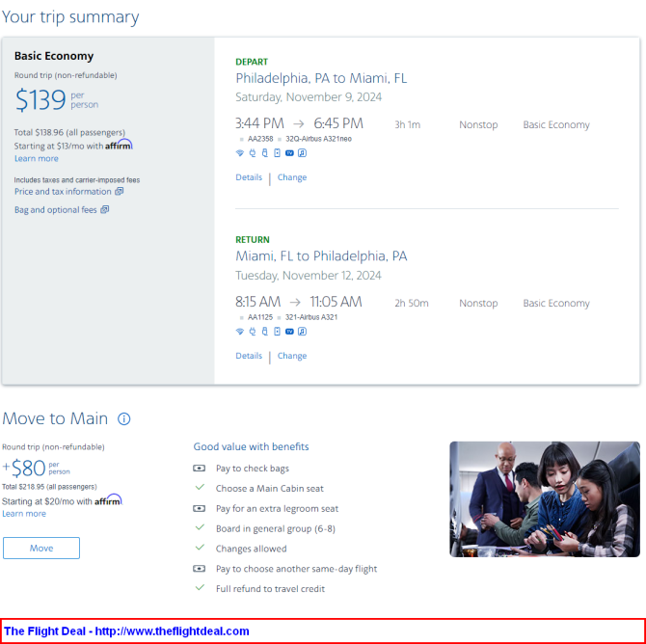Click the Changes allowed benefit
The height and width of the screenshot is (644, 646).
point(252,549)
